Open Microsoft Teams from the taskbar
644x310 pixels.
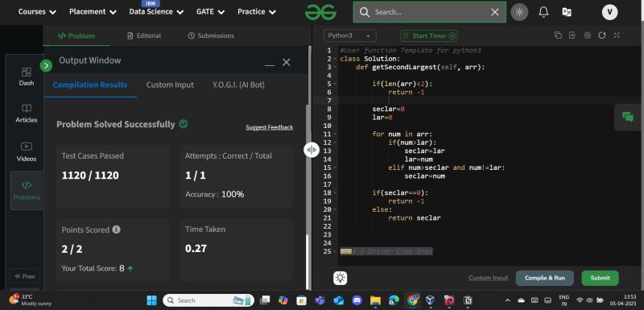tap(320, 300)
